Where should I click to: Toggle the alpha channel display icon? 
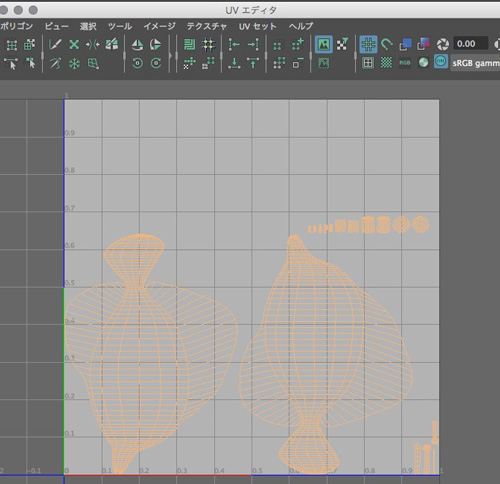(423, 63)
